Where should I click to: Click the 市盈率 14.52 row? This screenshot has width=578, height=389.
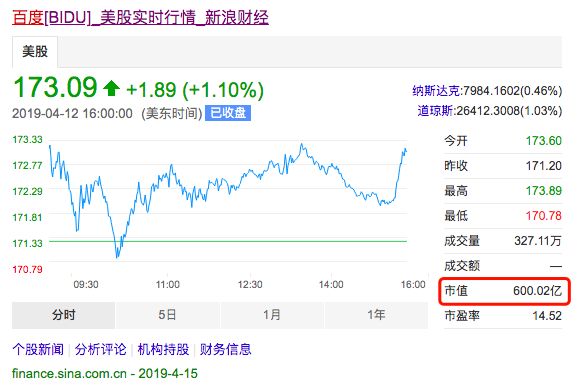pos(503,316)
